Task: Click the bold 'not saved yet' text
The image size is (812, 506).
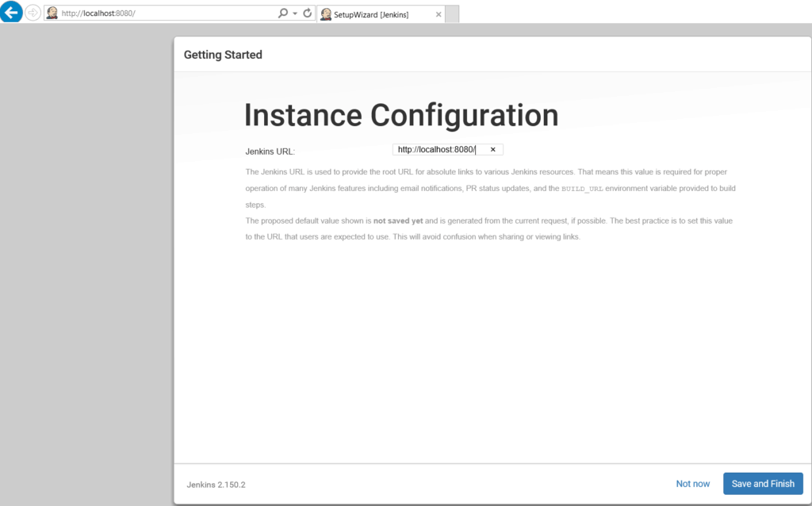Action: pos(398,220)
